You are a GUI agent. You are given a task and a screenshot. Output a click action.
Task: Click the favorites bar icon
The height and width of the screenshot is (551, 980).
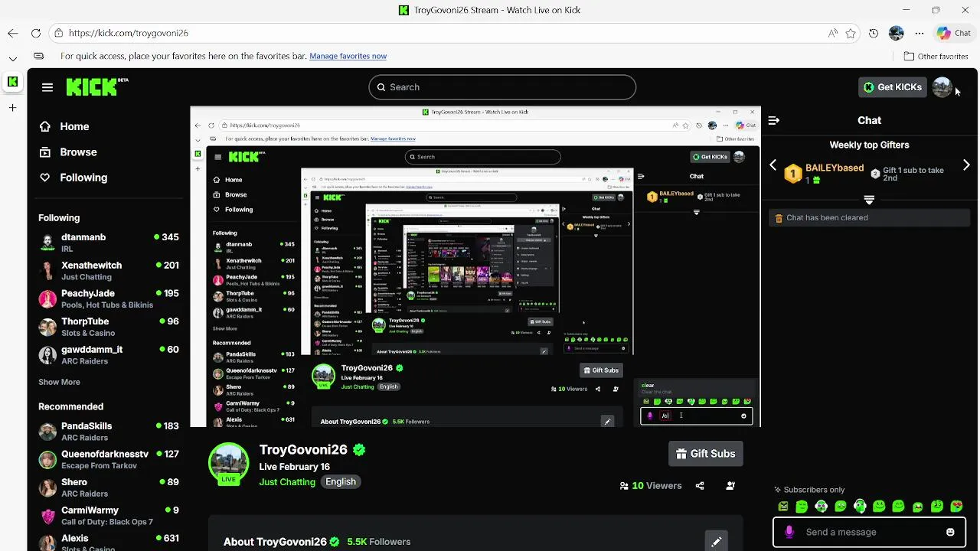(x=38, y=56)
